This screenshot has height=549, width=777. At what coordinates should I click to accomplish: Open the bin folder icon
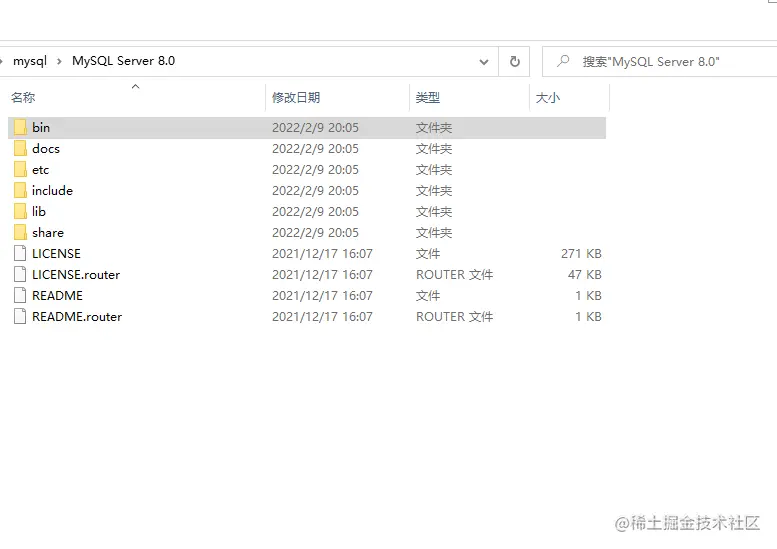coord(20,127)
